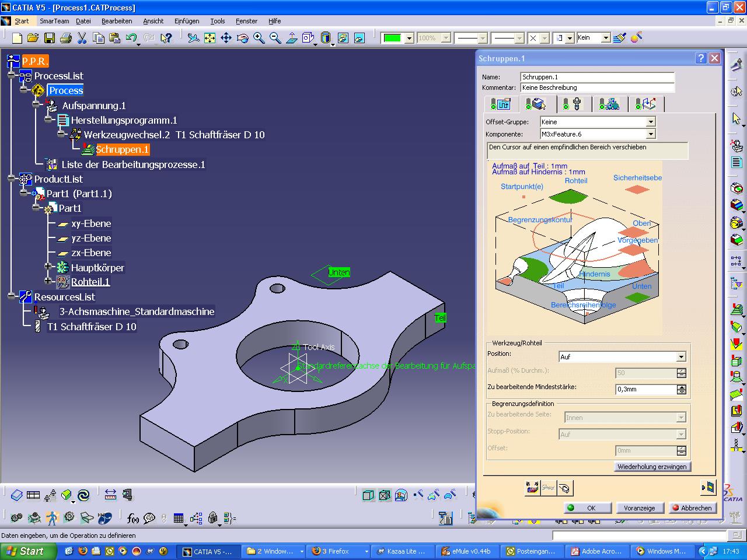Screen dimensions: 747x560
Task: Save using the floppy disk icon
Action: [50, 38]
